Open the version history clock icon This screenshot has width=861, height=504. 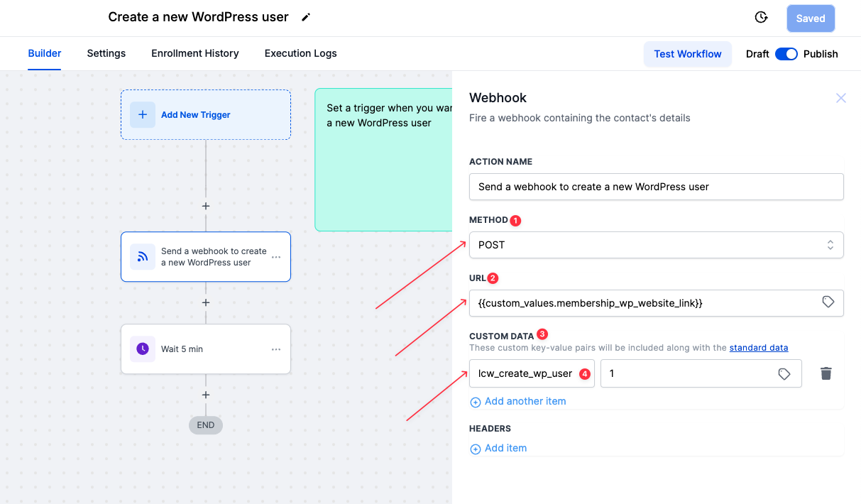(761, 18)
